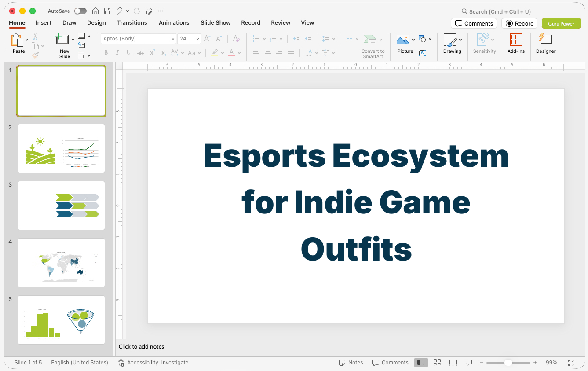Start Slide Show from status bar icon
Viewport: 588px width, 371px height.
(x=469, y=362)
